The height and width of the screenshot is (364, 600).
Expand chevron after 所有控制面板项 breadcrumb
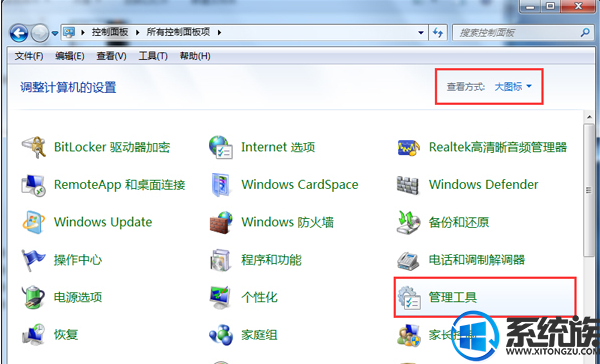coord(219,33)
